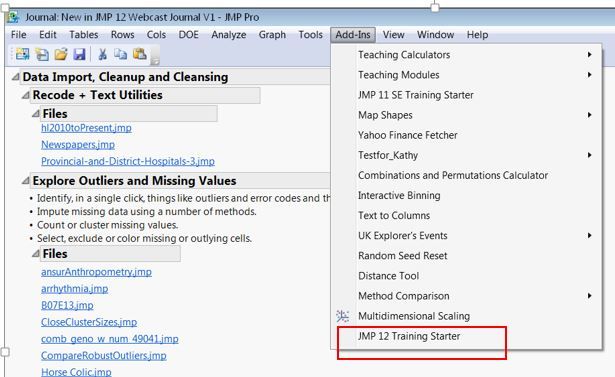Image resolution: width=615 pixels, height=377 pixels.
Task: Open the toolbar overflow options arrow
Action: tap(155, 57)
